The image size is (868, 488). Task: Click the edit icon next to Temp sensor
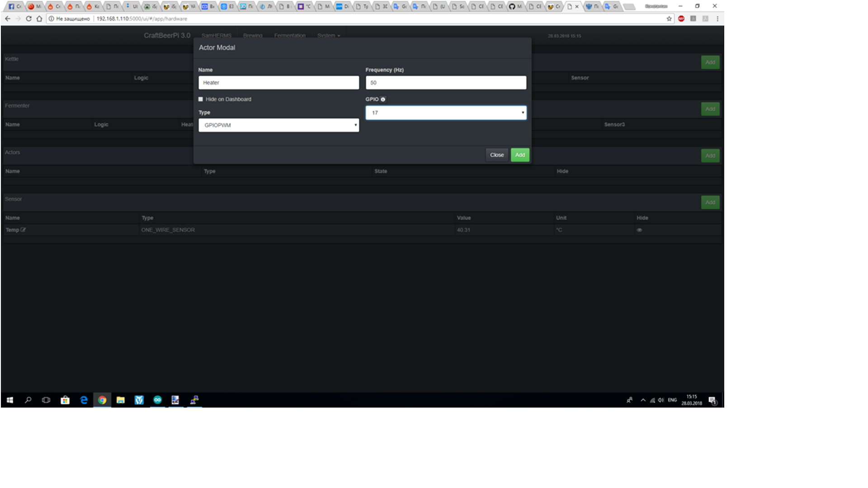pos(23,230)
